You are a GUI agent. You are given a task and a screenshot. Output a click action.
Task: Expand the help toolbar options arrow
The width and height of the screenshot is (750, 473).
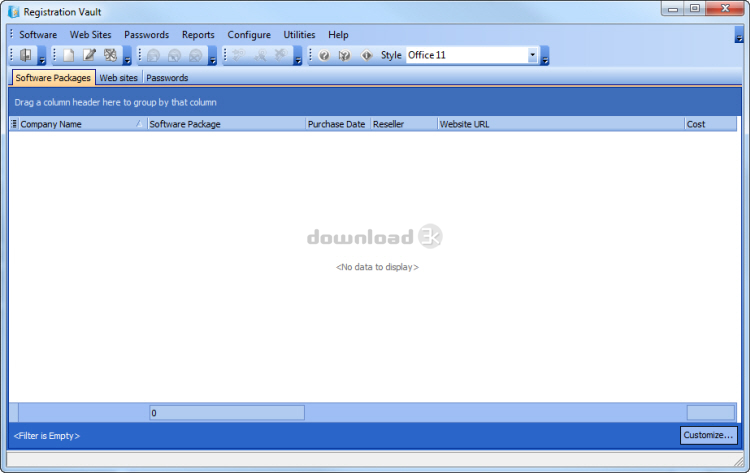545,56
